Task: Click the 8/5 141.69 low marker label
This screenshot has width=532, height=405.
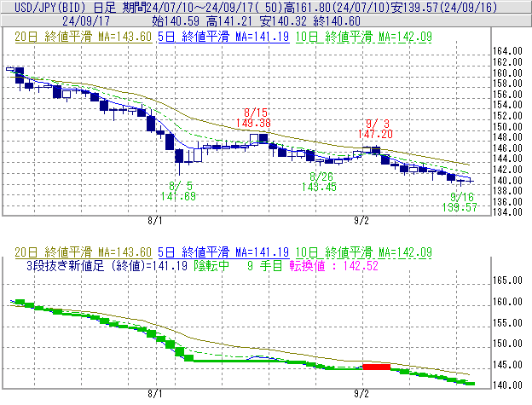Action: (178, 191)
